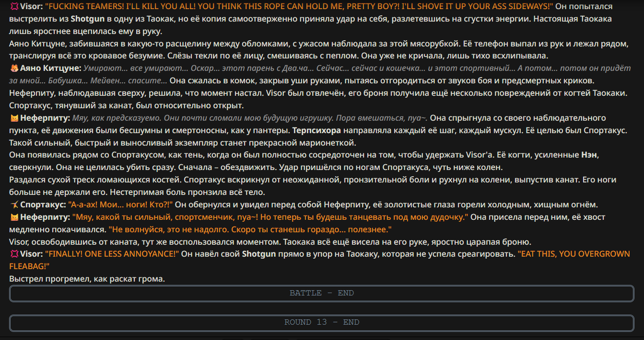Click the bold "Shotgun" after "Он навёл свой"
The width and height of the screenshot is (644, 340).
point(259,254)
